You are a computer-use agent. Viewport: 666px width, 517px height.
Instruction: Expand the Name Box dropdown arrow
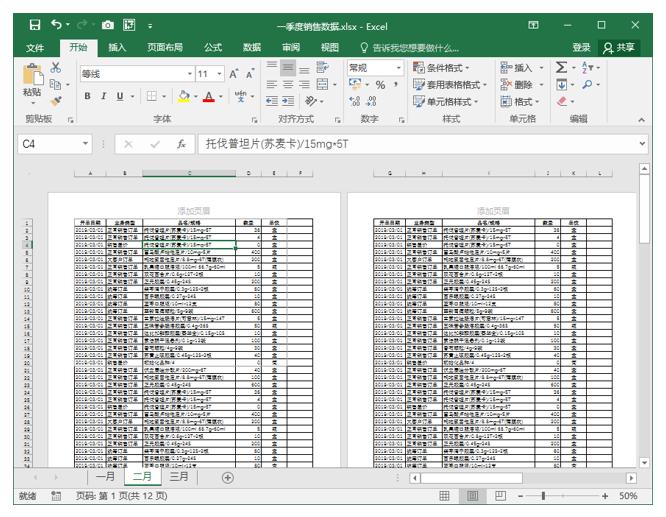click(85, 144)
